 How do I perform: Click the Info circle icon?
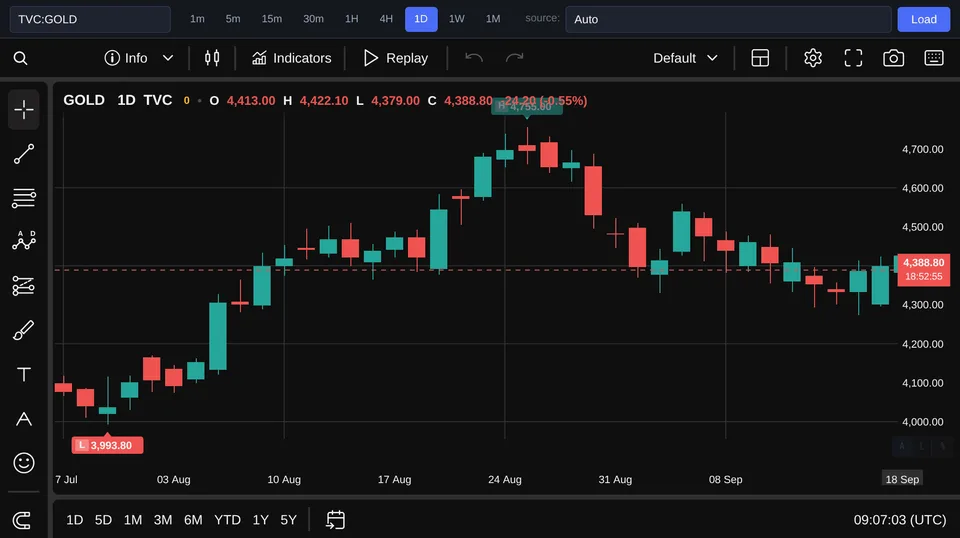click(112, 58)
